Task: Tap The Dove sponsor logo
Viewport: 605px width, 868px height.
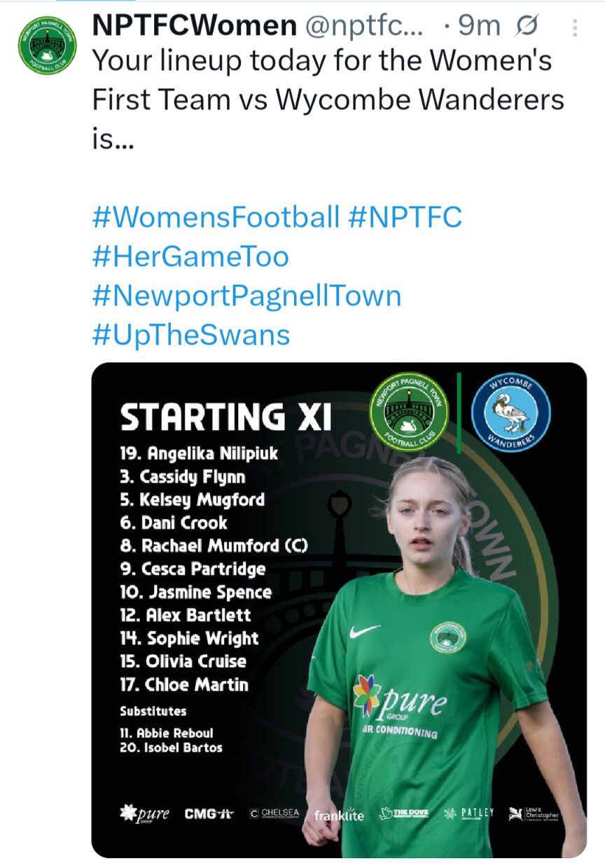Action: 403,813
